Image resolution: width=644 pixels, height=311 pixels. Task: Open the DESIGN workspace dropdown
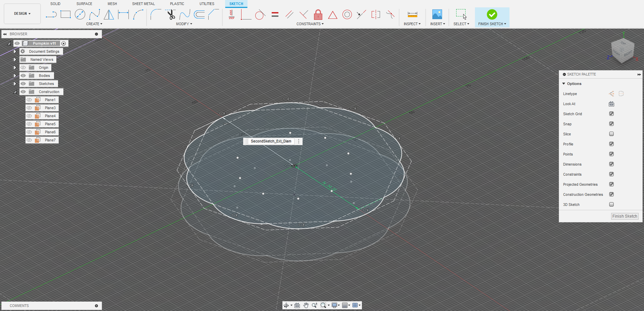pos(22,14)
